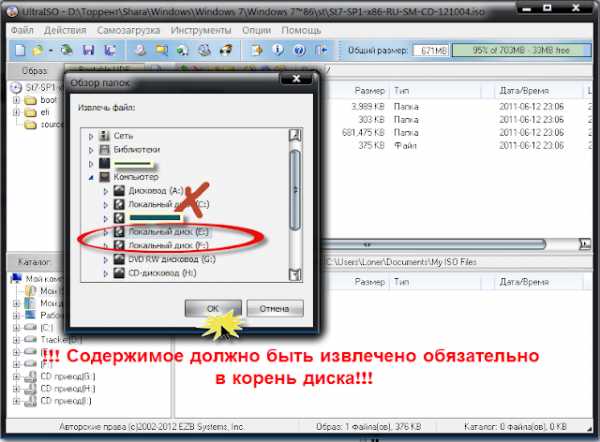Click the blue Info toolbar icon
The image size is (600, 442).
278,50
